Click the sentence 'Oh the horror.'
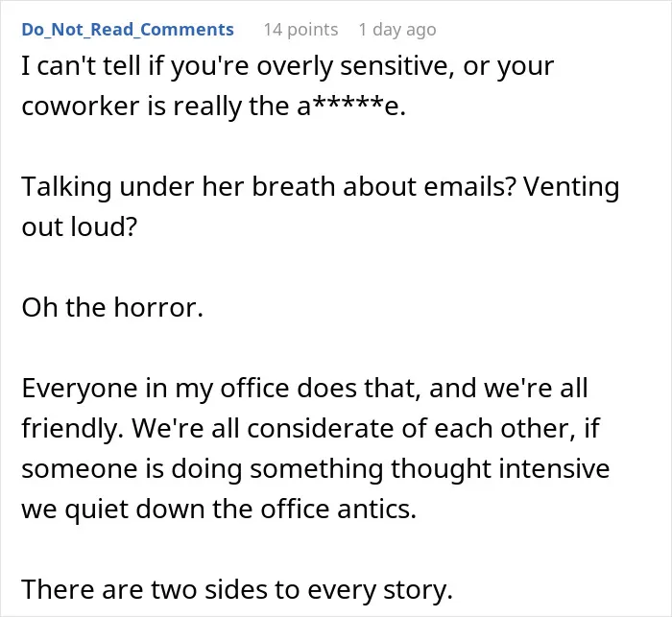 point(112,308)
